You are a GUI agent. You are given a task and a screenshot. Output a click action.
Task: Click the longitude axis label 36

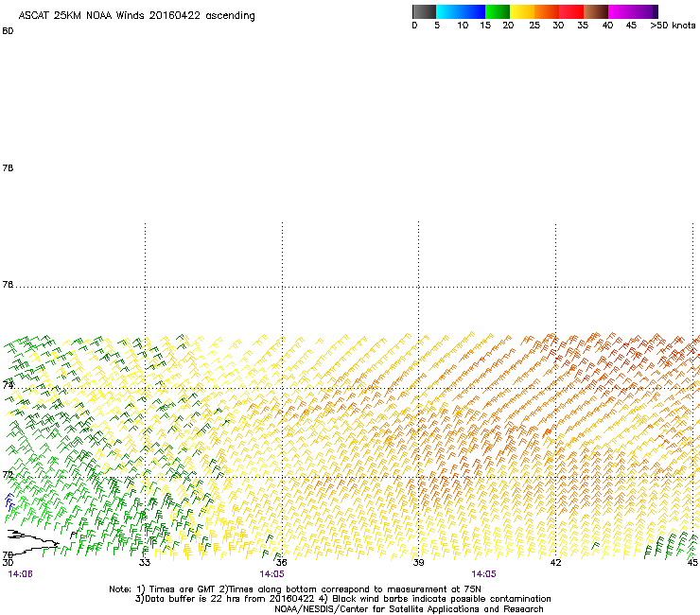tap(281, 562)
